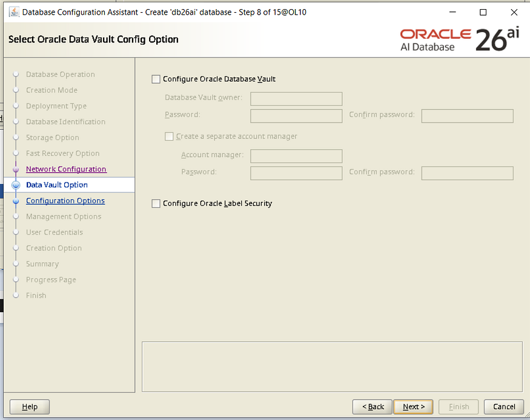The height and width of the screenshot is (420, 530).
Task: Click the Java icon in title bar
Action: [14, 12]
